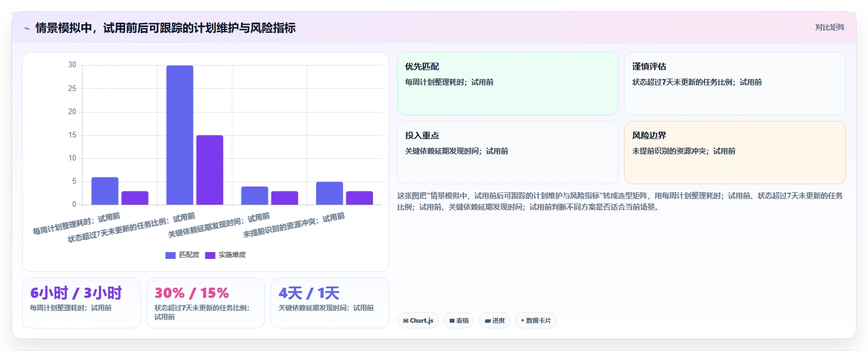868x351 pixels.
Task: Click the y-axis value 30
Action: 72,65
